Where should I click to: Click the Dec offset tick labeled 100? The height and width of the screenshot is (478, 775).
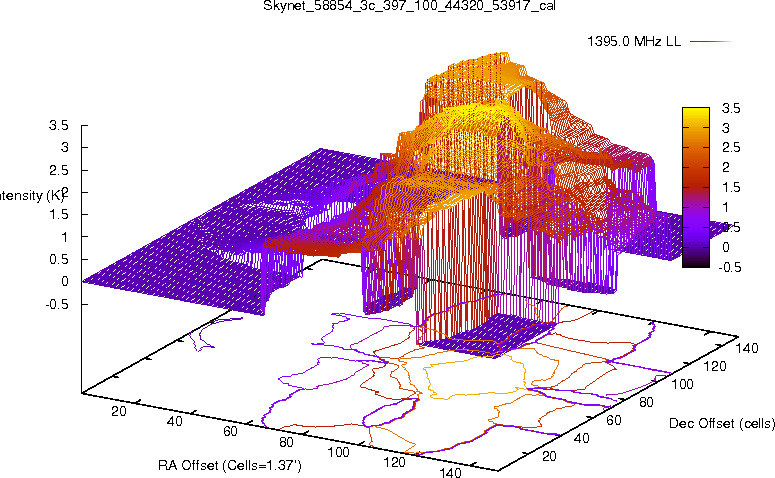pyautogui.click(x=682, y=384)
